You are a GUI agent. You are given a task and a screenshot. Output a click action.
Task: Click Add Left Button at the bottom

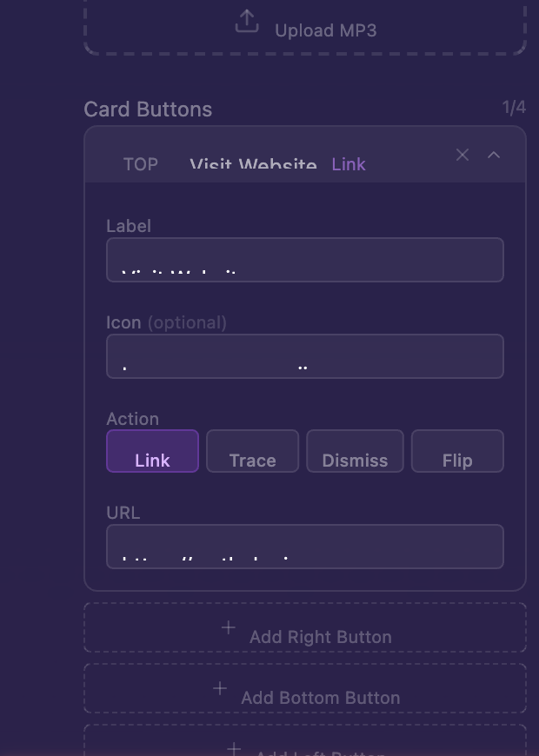click(x=304, y=747)
